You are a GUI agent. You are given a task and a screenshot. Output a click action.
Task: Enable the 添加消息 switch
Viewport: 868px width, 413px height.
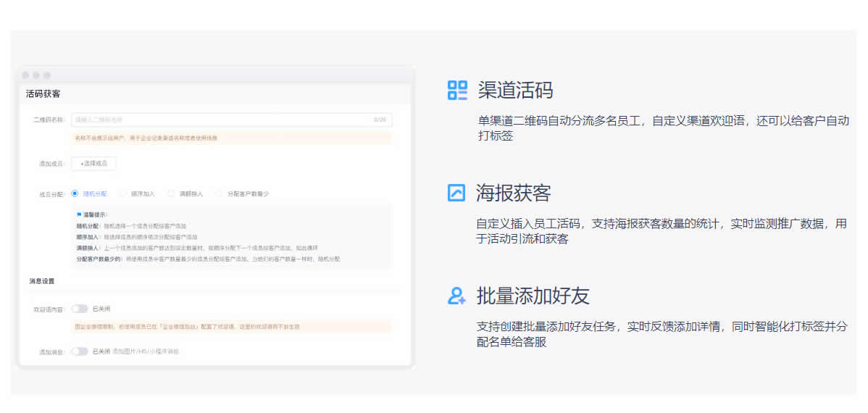pyautogui.click(x=80, y=351)
